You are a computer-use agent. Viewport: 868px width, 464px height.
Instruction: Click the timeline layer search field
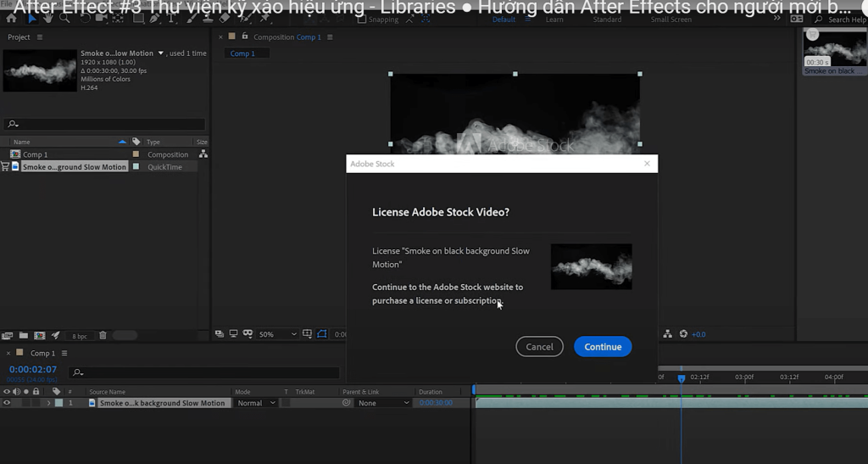pos(203,372)
